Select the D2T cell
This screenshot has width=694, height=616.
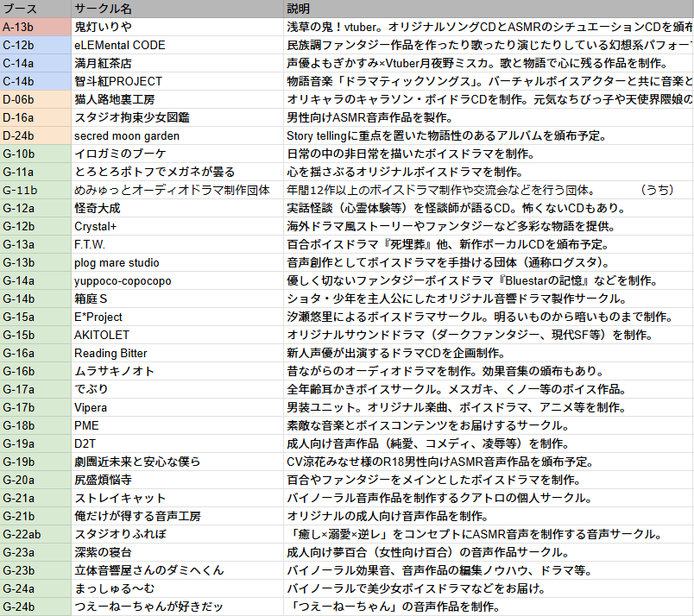pyautogui.click(x=178, y=444)
